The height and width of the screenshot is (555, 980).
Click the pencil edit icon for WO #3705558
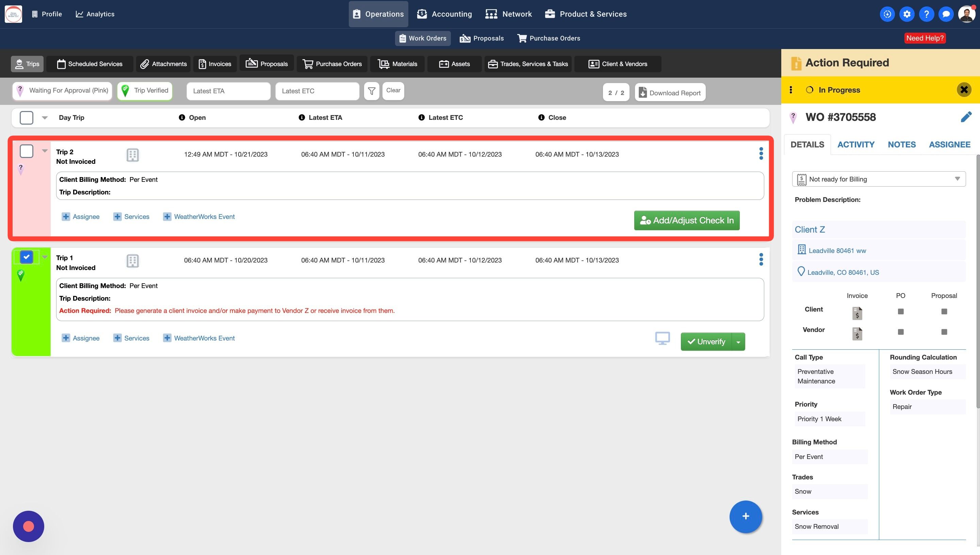pyautogui.click(x=966, y=117)
